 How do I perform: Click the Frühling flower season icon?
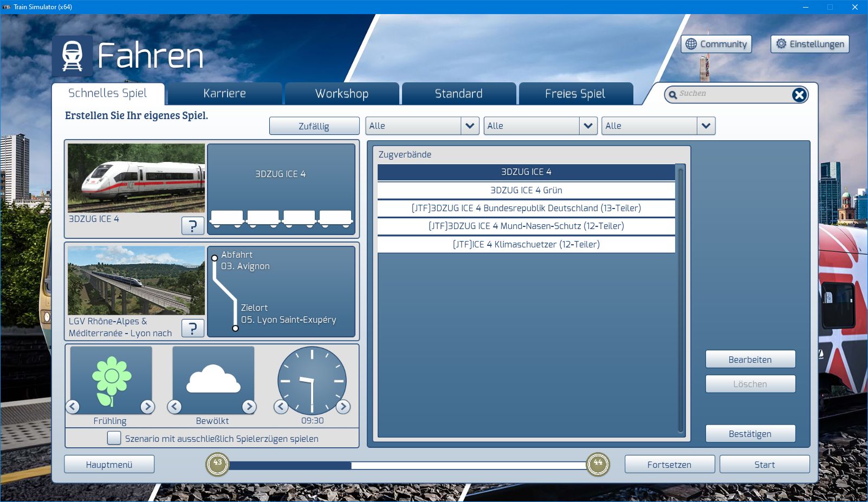click(111, 381)
